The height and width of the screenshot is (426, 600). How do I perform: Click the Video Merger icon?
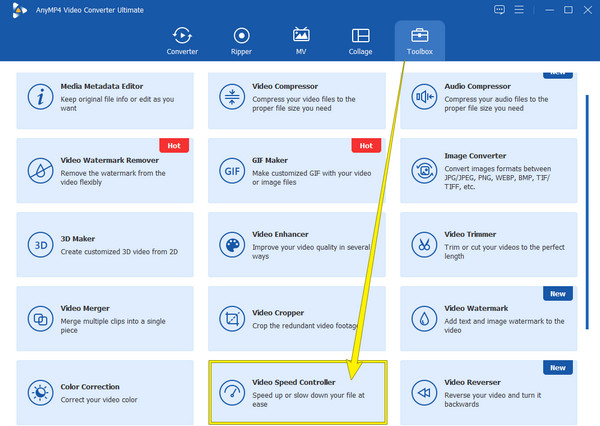(x=41, y=318)
